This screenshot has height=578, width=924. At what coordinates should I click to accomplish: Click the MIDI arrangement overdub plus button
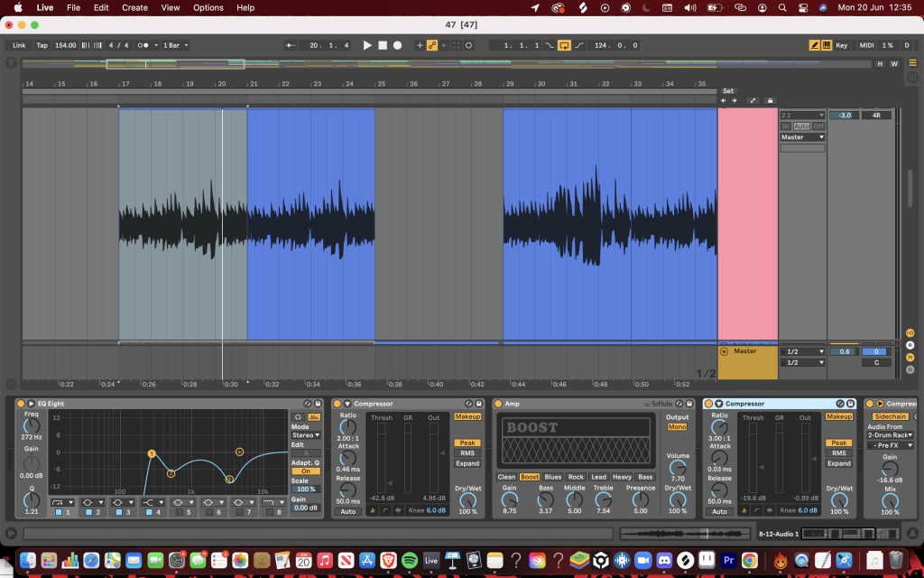(420, 45)
